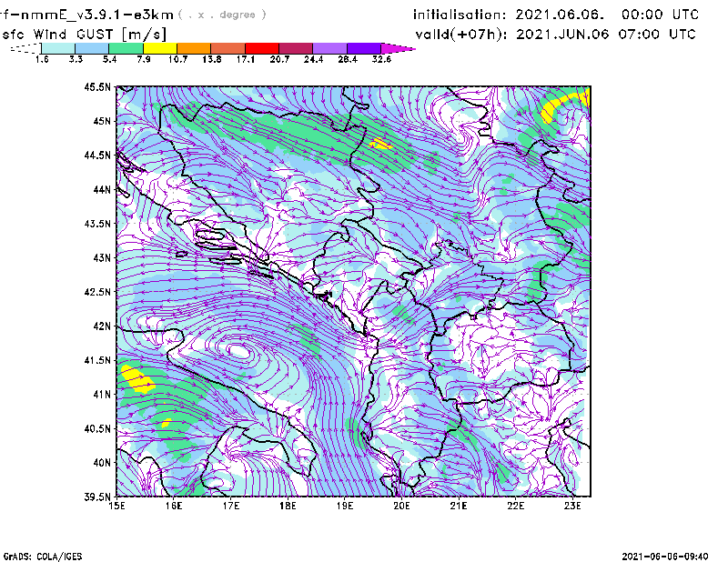Click the initialisation date 2021.06.06.
The image size is (728, 562).
pos(560,15)
